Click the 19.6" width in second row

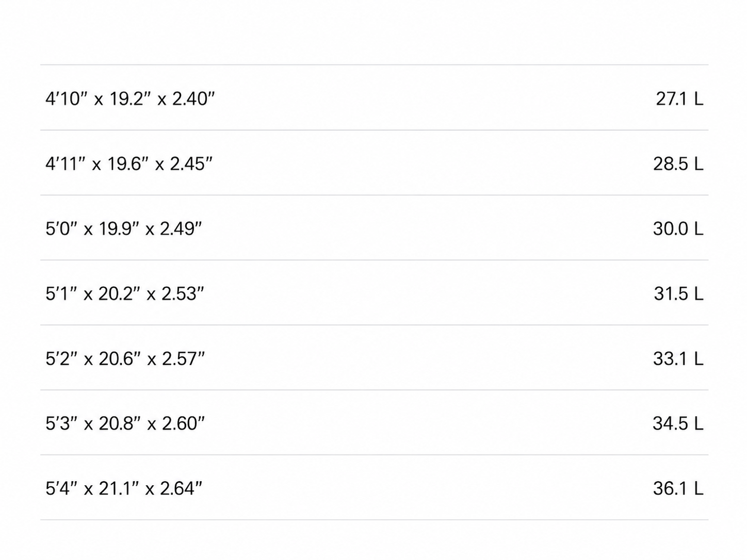[x=128, y=163]
